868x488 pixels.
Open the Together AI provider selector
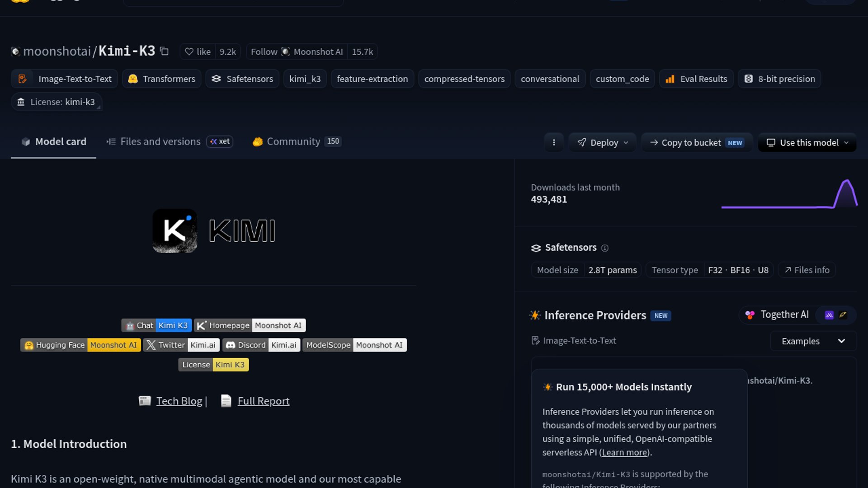coord(777,314)
